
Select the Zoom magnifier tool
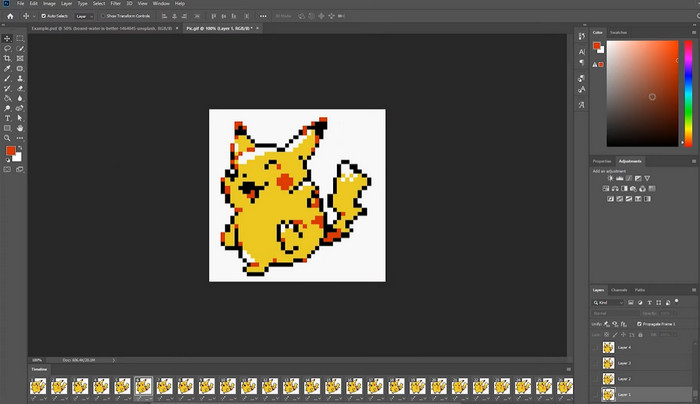(7, 138)
